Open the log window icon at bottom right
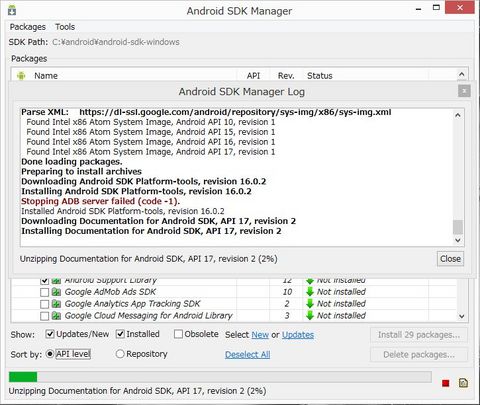The width and height of the screenshot is (480, 405). click(x=463, y=383)
